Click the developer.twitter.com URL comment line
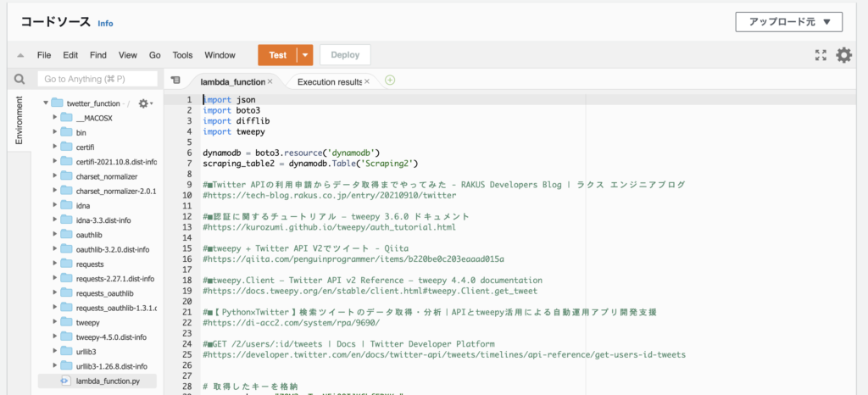Viewport: 868px width, 395px height. (444, 354)
